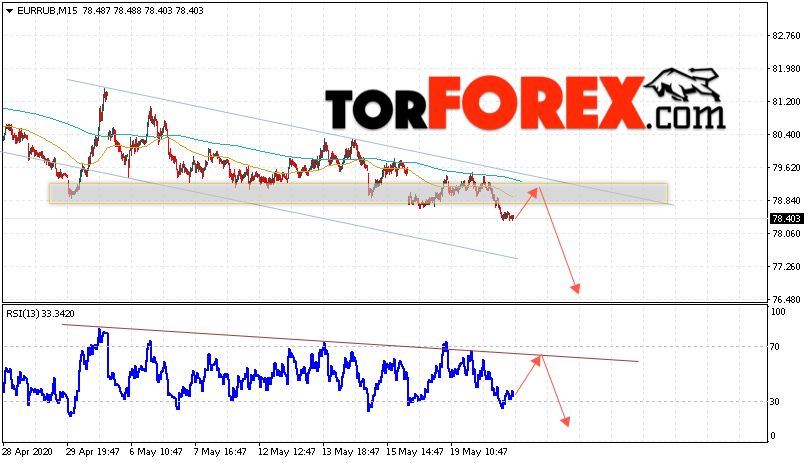808x463 pixels.
Task: Select the 7 May 16:47 time label
Action: pos(220,452)
